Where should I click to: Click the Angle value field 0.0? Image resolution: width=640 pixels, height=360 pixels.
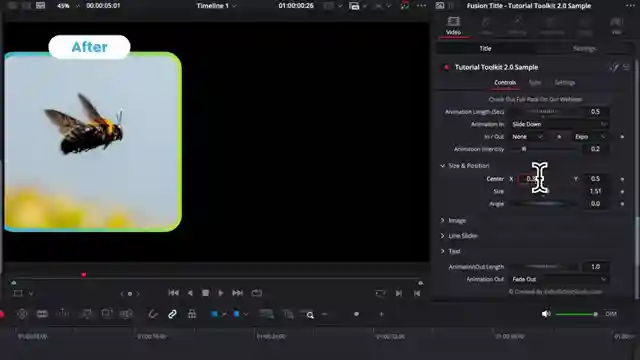(596, 204)
